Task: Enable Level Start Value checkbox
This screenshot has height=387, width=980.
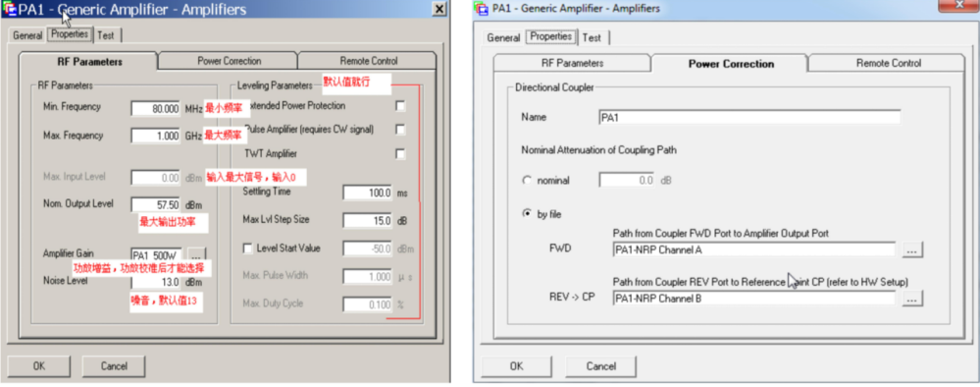Action: pyautogui.click(x=247, y=249)
